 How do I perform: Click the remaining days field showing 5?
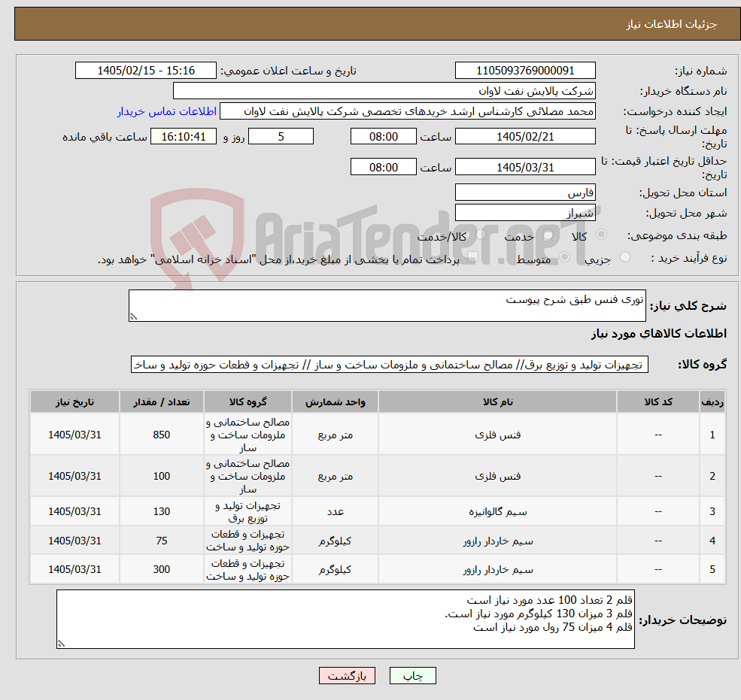click(281, 137)
